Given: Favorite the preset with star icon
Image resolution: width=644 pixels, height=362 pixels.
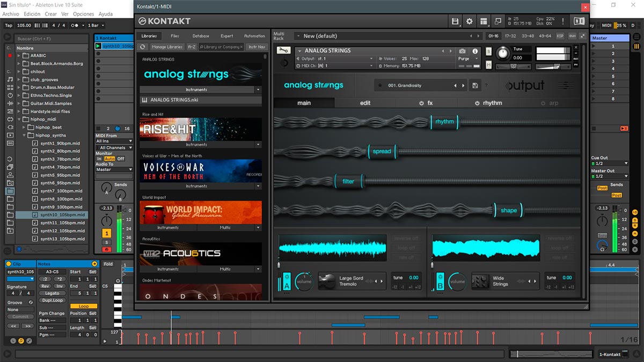Looking at the screenshot, I should 380,86.
